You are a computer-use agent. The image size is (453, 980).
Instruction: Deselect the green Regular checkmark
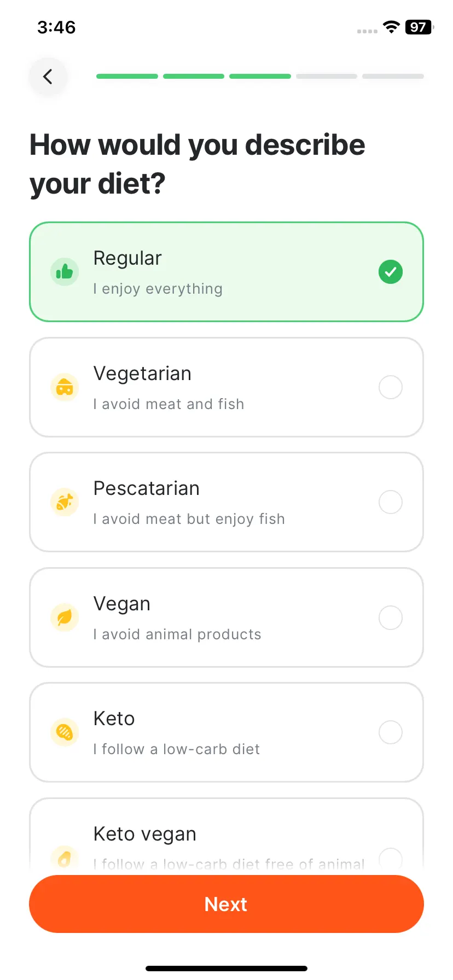391,272
